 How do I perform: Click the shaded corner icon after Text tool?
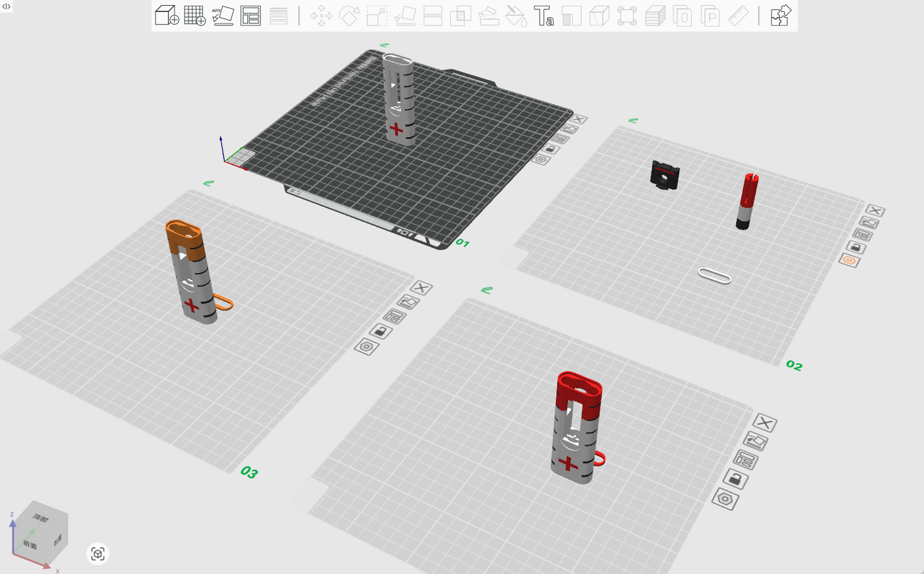click(572, 15)
